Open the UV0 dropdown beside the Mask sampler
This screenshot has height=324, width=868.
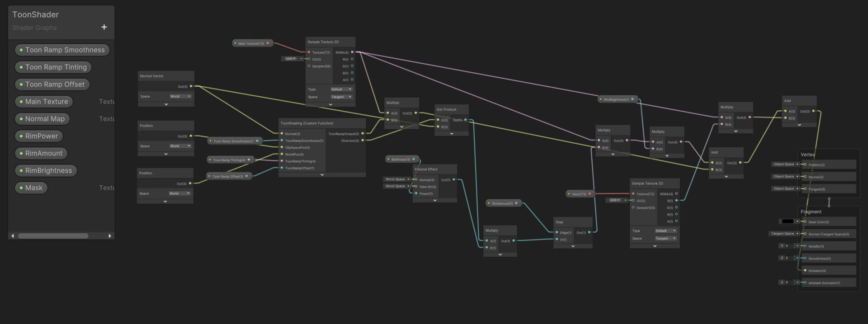(614, 200)
